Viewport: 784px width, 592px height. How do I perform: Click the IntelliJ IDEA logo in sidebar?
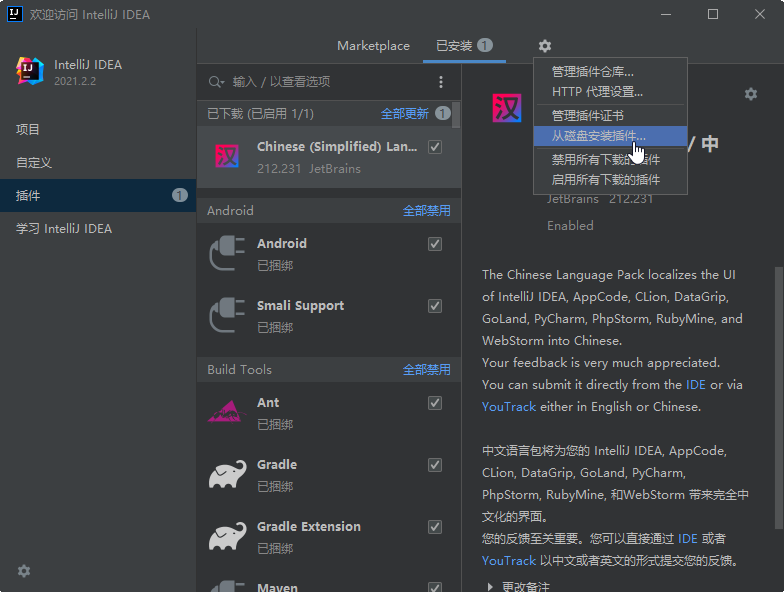click(x=30, y=71)
